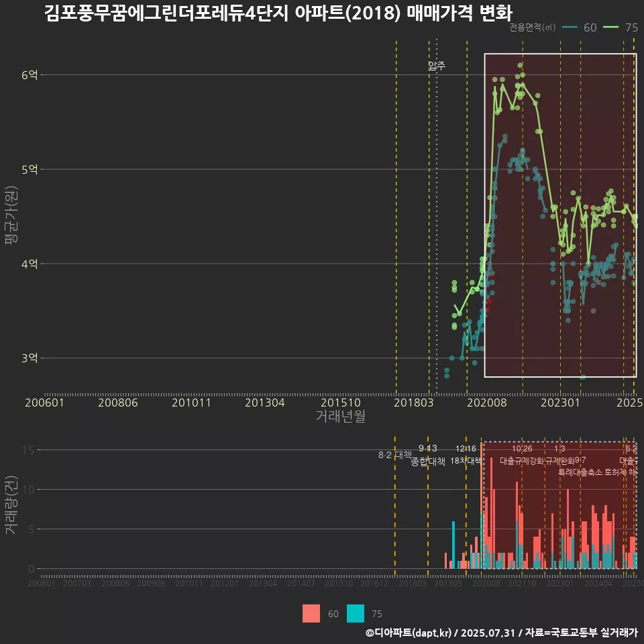This screenshot has height=644, width=644.
Task: Click the green line marker for 75 in the legend beside 전용면적
Action: (x=610, y=28)
